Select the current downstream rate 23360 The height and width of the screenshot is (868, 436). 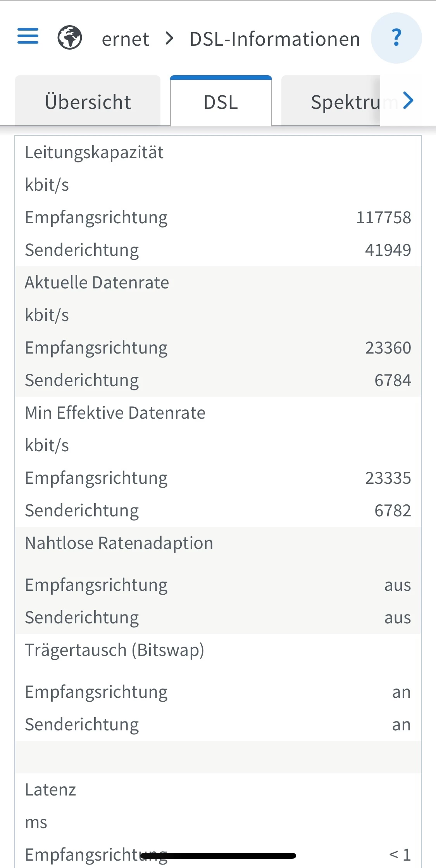point(388,348)
